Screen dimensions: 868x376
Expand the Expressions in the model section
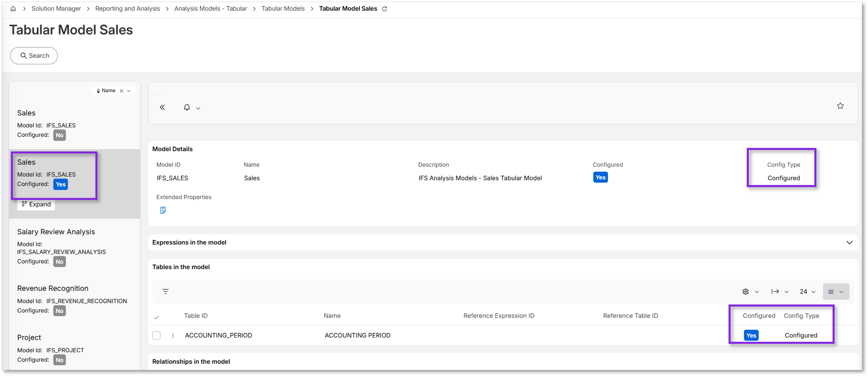click(x=849, y=242)
